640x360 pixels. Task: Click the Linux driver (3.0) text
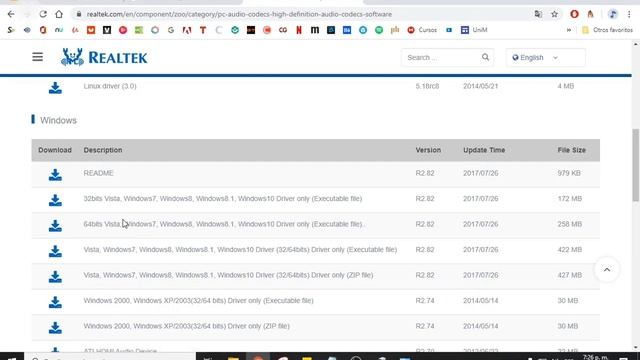point(110,86)
